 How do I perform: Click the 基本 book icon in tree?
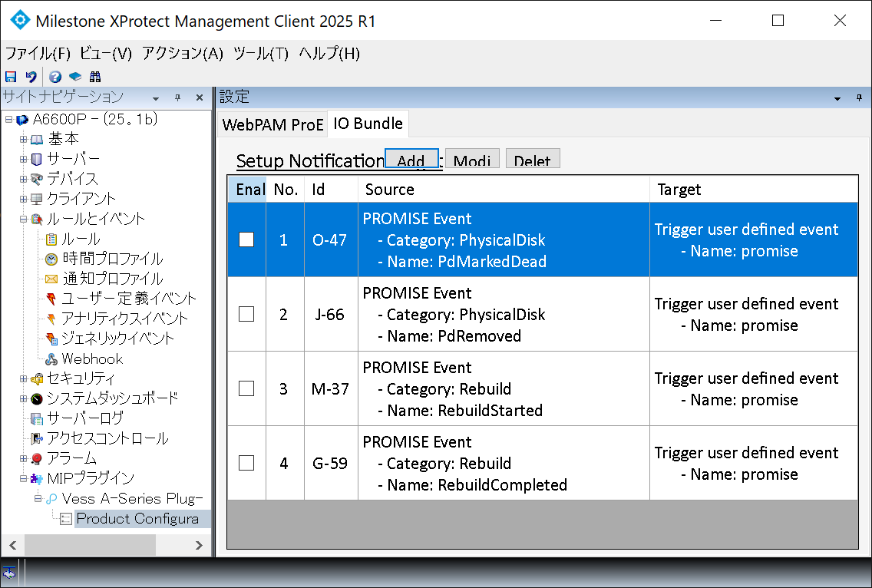click(37, 139)
